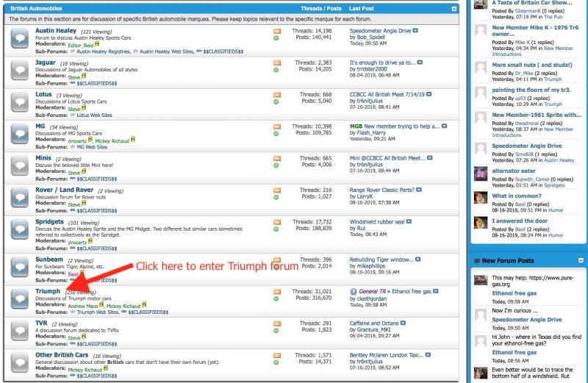Collapse the New Forum Posts panel
Image resolution: width=588 pixels, height=383 pixels.
coord(581,260)
